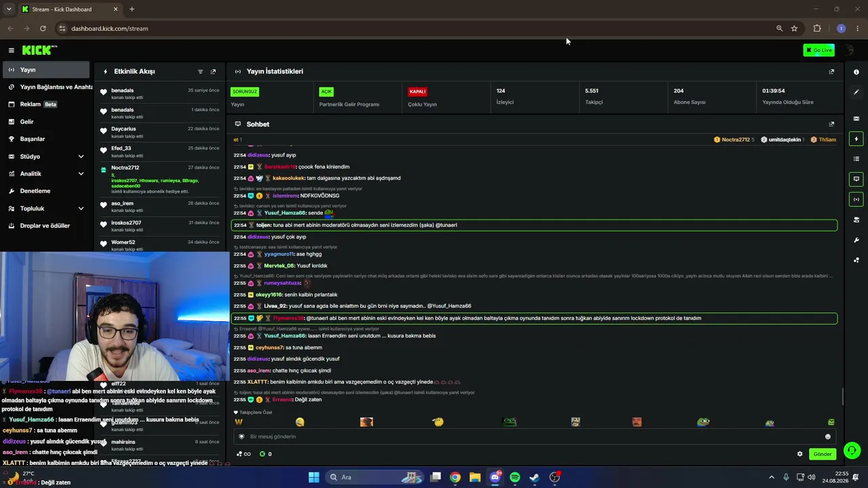The width and height of the screenshot is (868, 488).
Task: Open Spotify from the taskbar
Action: point(515,477)
